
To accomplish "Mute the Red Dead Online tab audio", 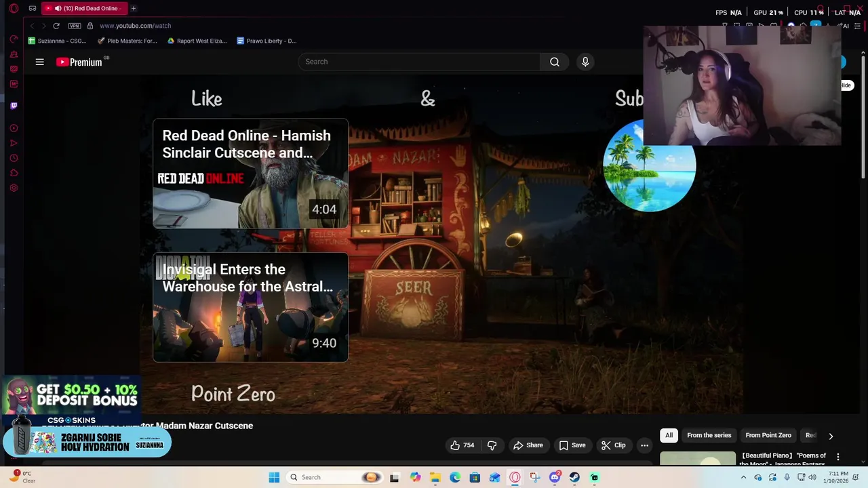I will coord(58,8).
